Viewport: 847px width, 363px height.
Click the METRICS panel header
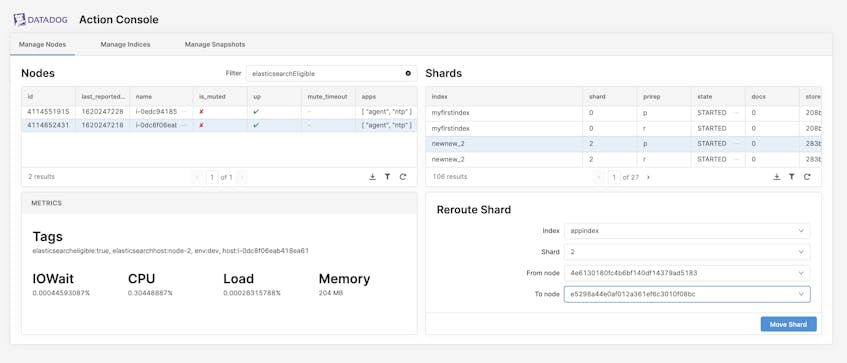coord(219,203)
